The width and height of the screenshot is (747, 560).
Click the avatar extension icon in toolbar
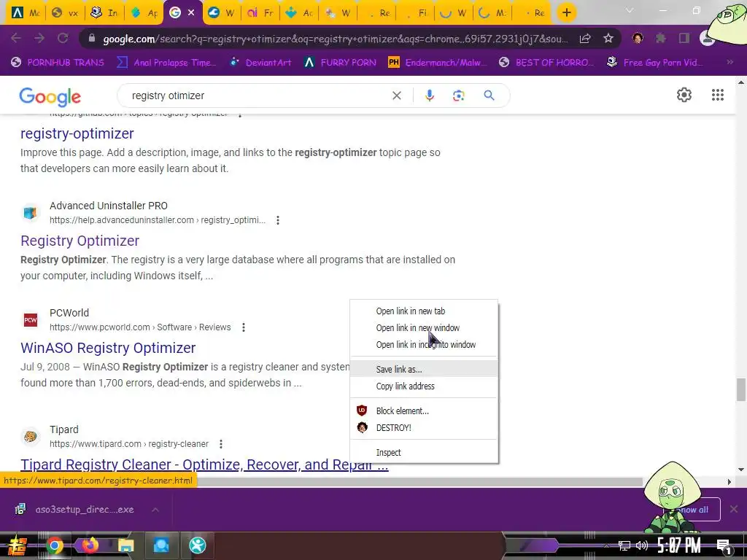tap(638, 38)
